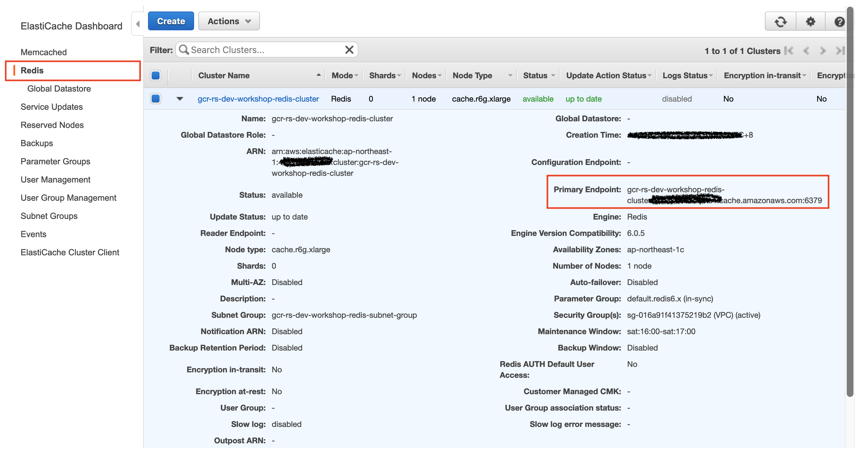Click the Create button
The height and width of the screenshot is (453, 868).
tap(171, 21)
